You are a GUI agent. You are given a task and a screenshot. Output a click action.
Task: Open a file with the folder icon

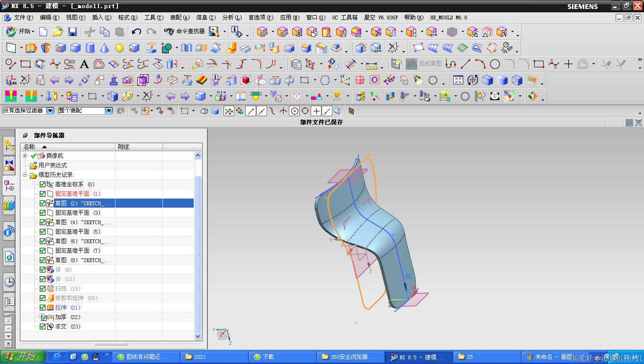pyautogui.click(x=58, y=32)
